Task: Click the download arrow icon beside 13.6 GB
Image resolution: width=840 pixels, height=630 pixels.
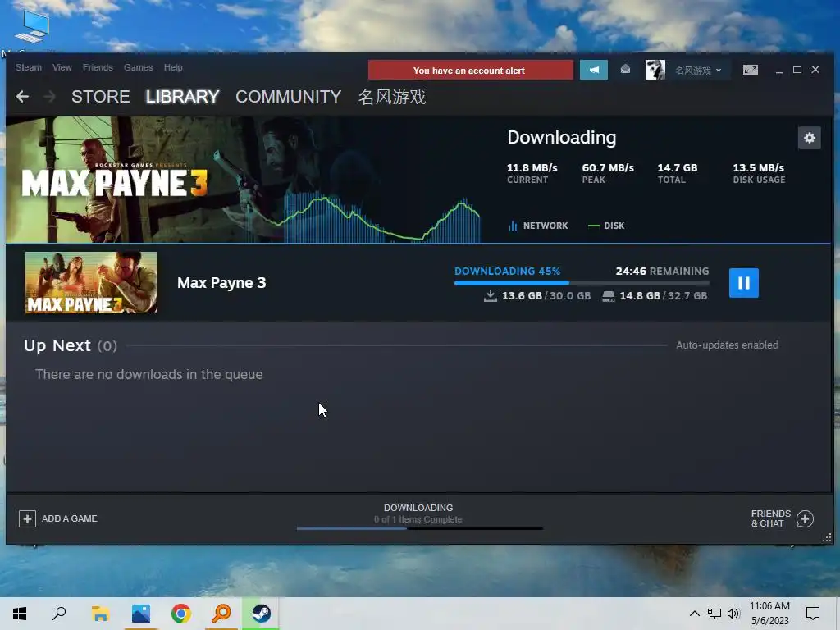Action: [490, 295]
